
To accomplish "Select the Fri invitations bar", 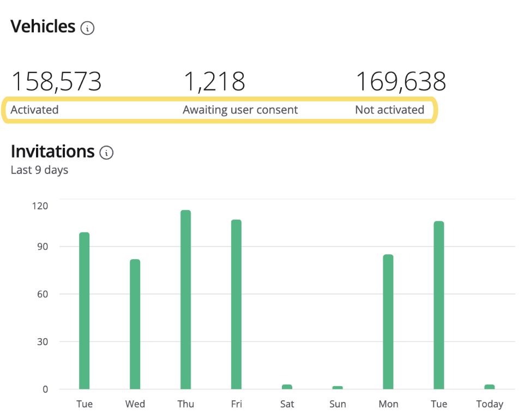I will [x=236, y=304].
